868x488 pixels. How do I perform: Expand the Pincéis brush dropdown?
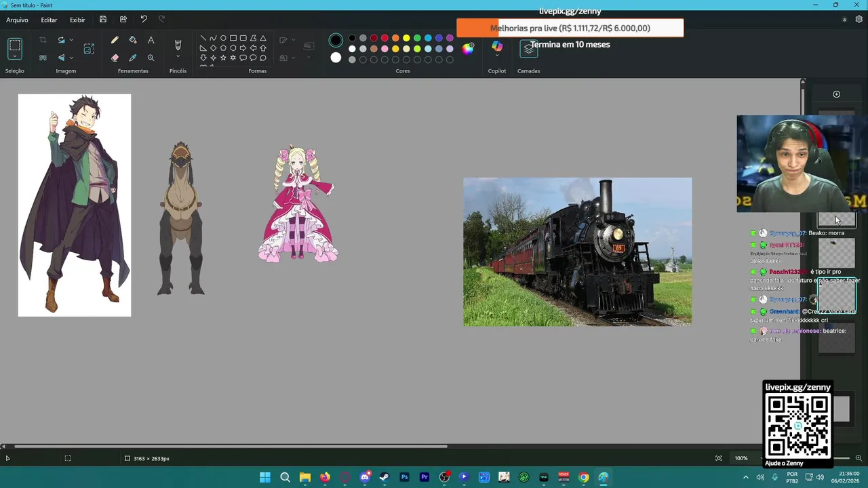click(x=178, y=58)
